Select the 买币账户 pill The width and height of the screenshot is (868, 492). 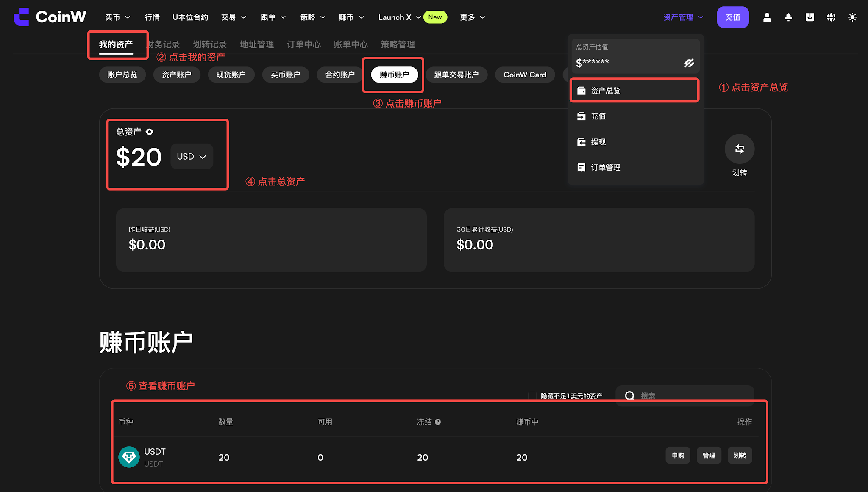click(x=286, y=75)
